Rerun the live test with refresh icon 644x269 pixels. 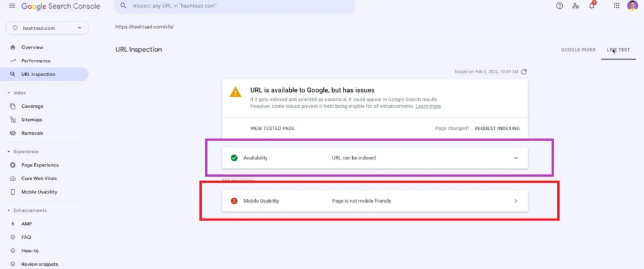[524, 72]
